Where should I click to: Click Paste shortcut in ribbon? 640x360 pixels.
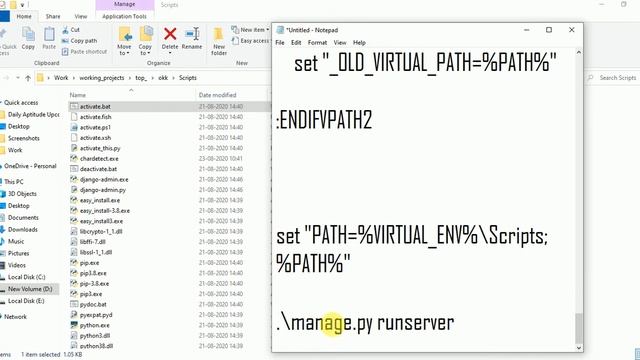(x=84, y=52)
